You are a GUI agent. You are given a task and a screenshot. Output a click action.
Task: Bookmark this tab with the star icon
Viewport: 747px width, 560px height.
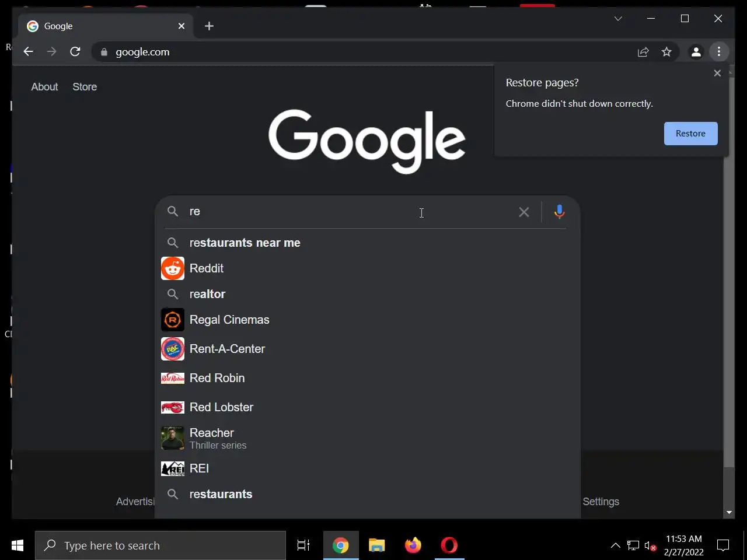pos(666,52)
